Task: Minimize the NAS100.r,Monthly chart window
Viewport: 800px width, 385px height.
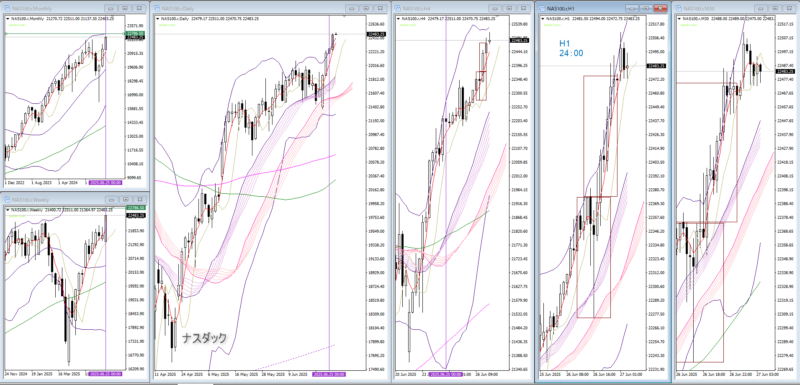Action: coord(111,9)
